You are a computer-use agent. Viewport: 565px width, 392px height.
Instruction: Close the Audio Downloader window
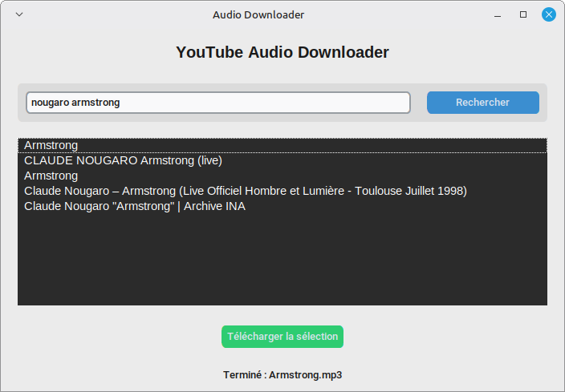549,14
